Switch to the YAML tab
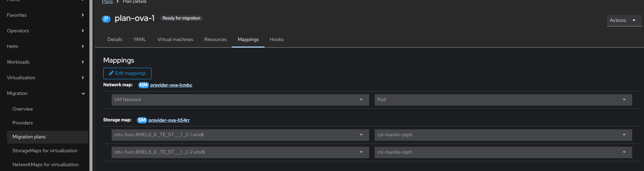 coord(140,40)
